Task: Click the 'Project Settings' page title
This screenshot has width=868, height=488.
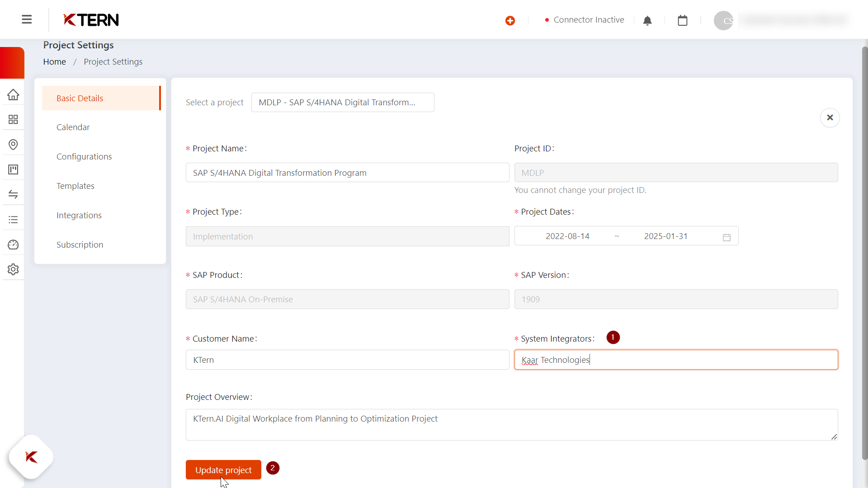Action: coord(78,45)
